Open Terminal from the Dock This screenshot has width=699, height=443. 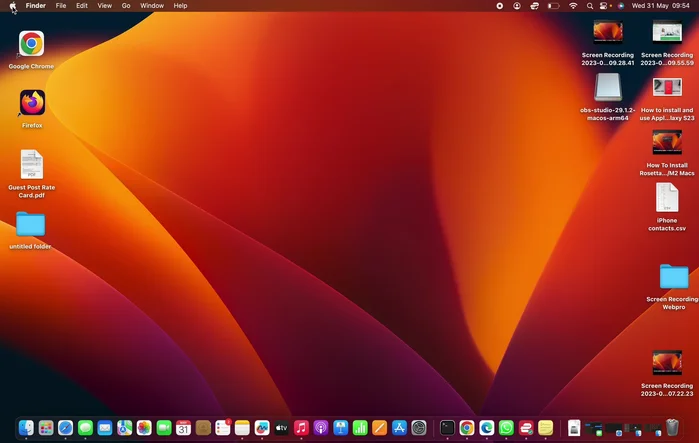[447, 428]
